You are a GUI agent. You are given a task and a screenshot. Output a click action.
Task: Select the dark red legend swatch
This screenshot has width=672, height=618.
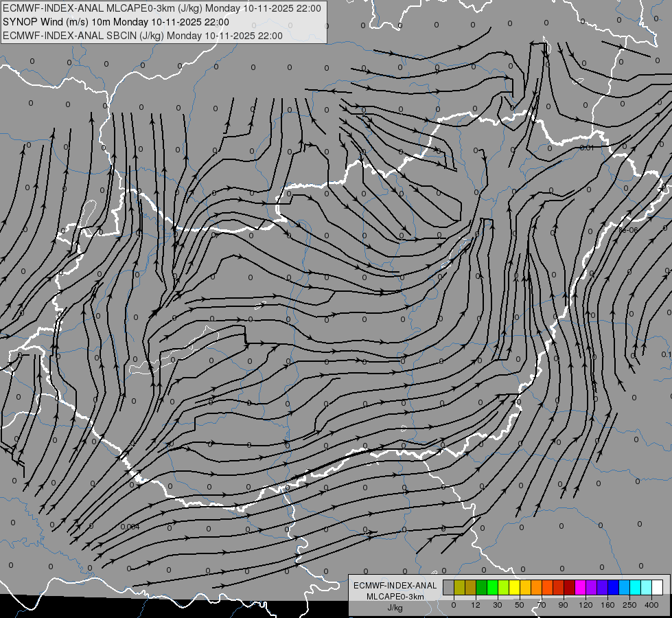click(570, 587)
